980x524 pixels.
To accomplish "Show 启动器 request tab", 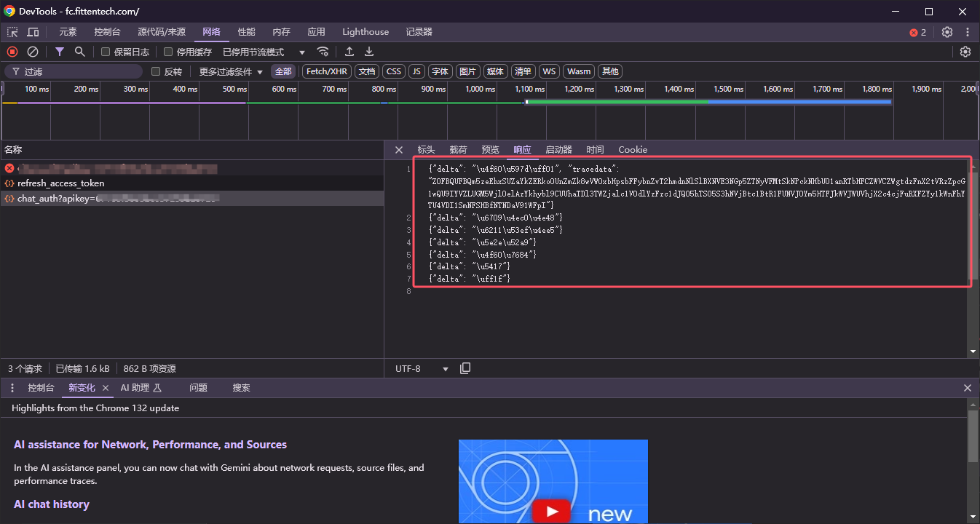I will [558, 150].
